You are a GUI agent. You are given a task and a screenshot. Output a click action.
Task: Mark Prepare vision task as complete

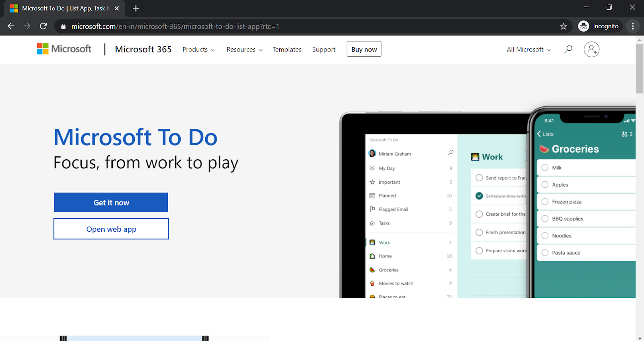479,251
